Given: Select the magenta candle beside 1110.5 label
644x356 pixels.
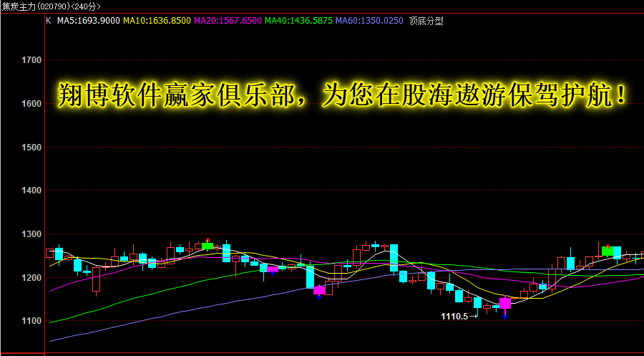Looking at the screenshot, I should point(505,304).
